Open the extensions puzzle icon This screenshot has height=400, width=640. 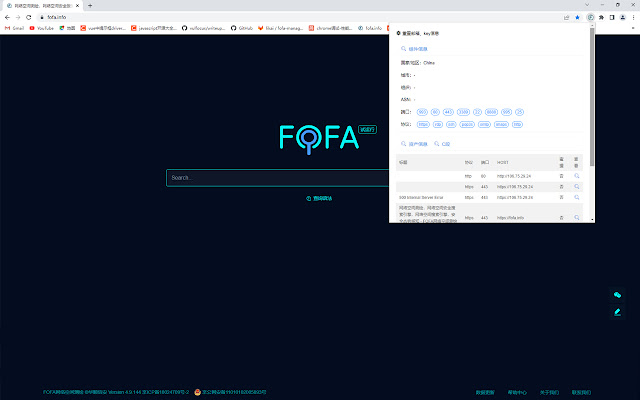[601, 17]
